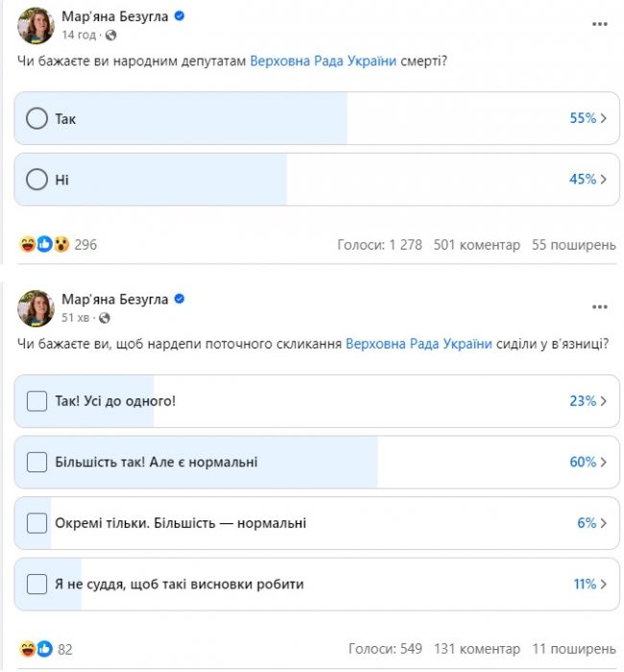This screenshot has width=624, height=672.
Task: Open the three-dot options of second post
Action: 600,307
